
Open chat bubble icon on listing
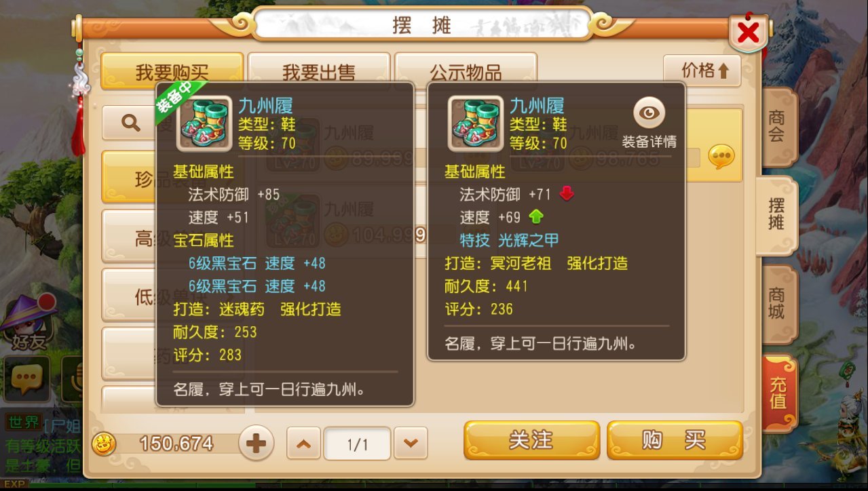click(x=721, y=157)
